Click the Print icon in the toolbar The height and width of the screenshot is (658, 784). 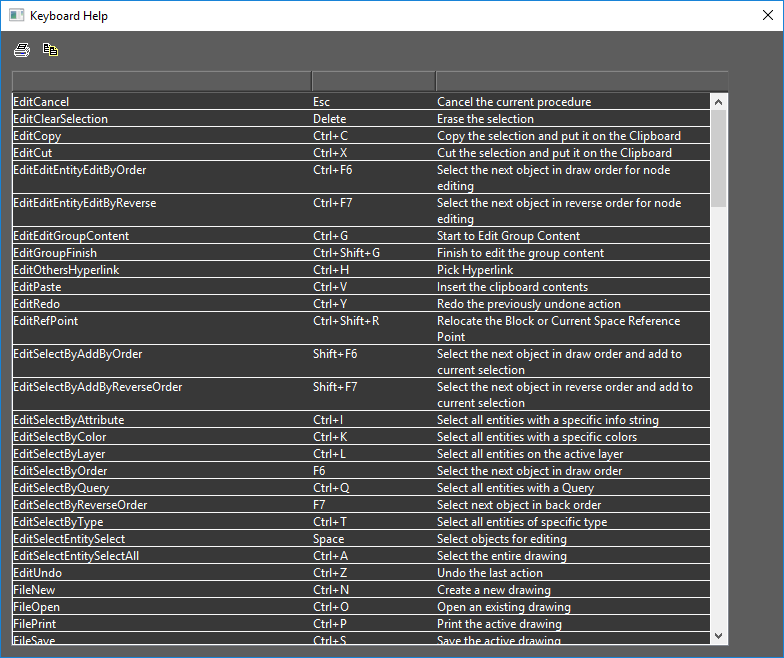(x=22, y=50)
